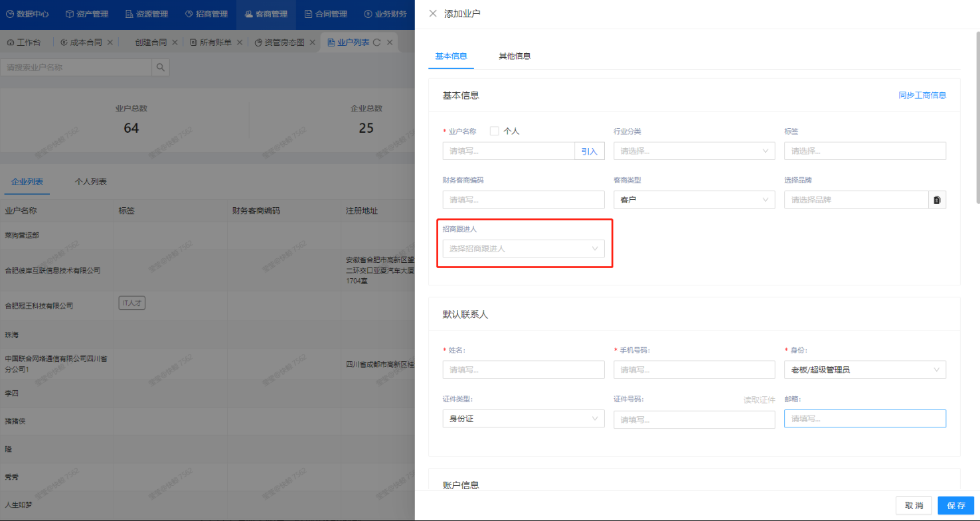Viewport: 980px width, 521px height.
Task: Switch to the 资管房态图 tab
Action: (280, 42)
